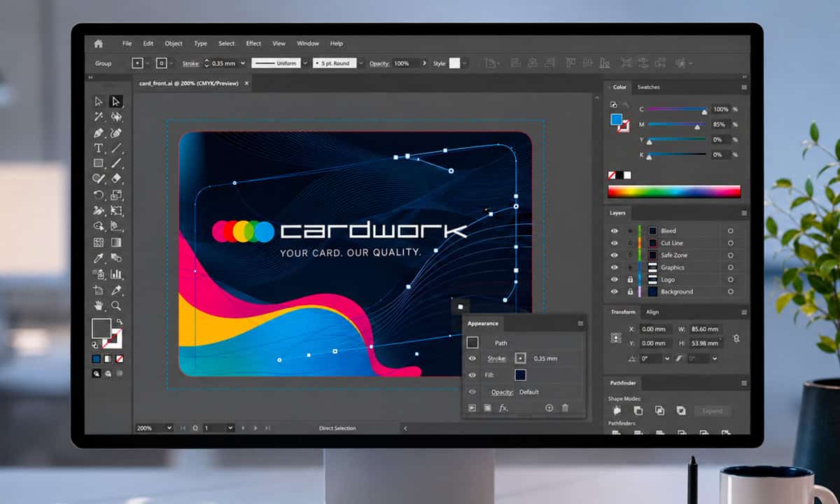The width and height of the screenshot is (840, 504).
Task: Click the Stroke label in Appearance panel
Action: [x=496, y=358]
